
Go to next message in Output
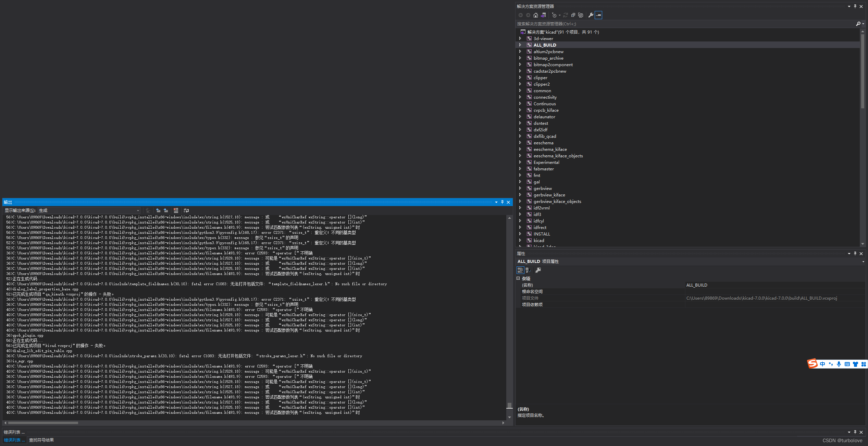click(x=166, y=210)
